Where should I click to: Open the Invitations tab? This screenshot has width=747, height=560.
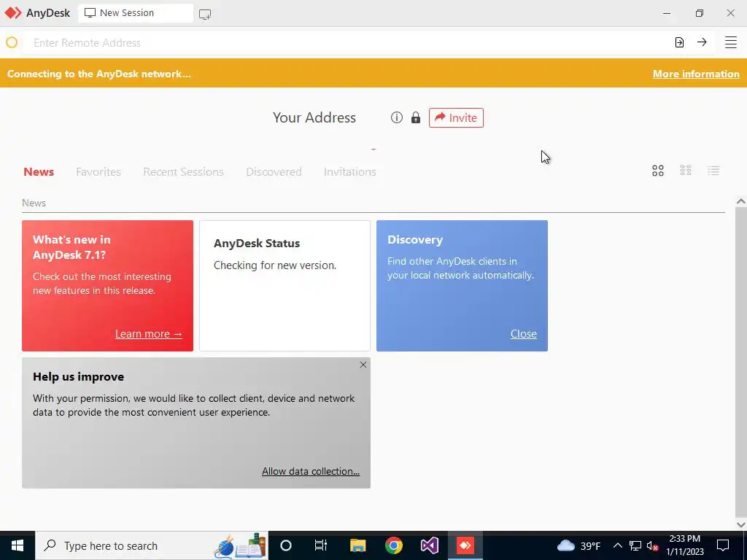coord(349,171)
